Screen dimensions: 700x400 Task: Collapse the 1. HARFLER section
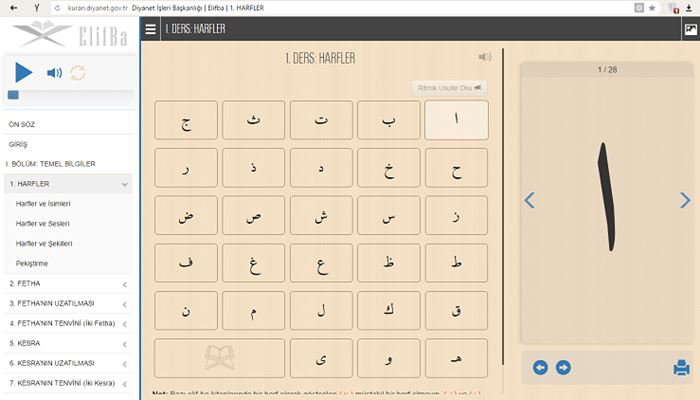coord(125,184)
